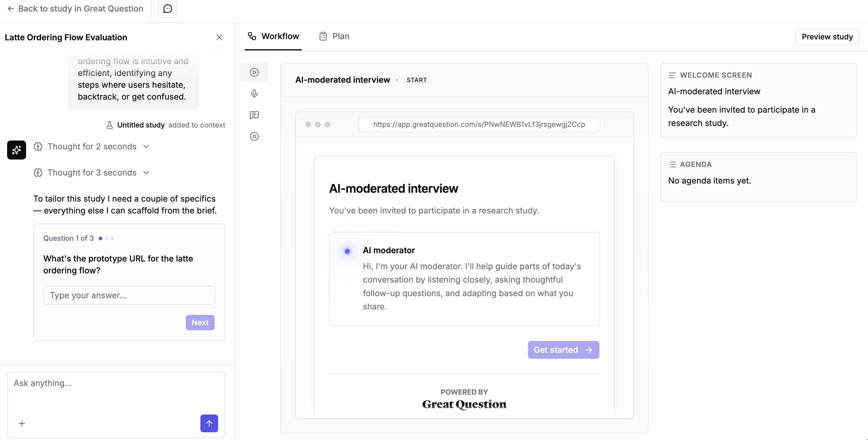Open the chat bubble icon in top bar
The width and height of the screenshot is (868, 440).
point(167,9)
